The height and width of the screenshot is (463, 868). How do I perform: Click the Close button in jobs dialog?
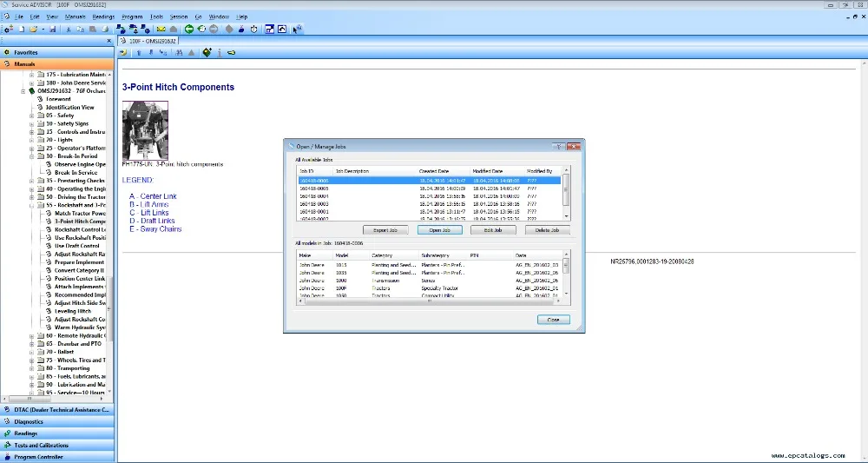[x=553, y=320]
